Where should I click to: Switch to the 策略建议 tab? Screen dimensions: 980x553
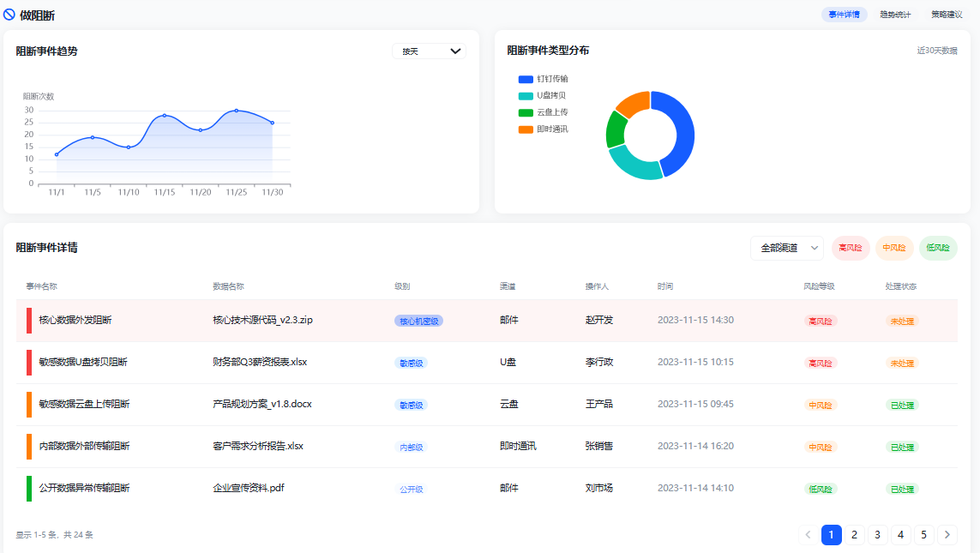click(x=947, y=15)
